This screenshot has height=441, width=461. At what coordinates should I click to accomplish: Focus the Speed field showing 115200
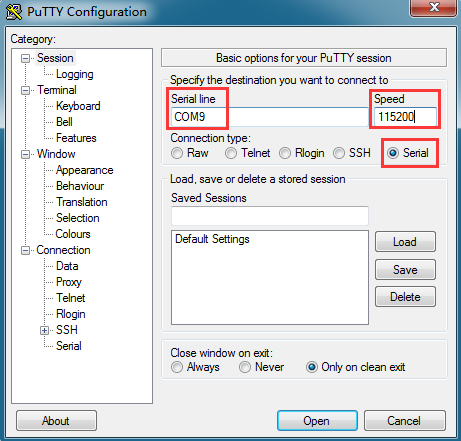coord(405,117)
